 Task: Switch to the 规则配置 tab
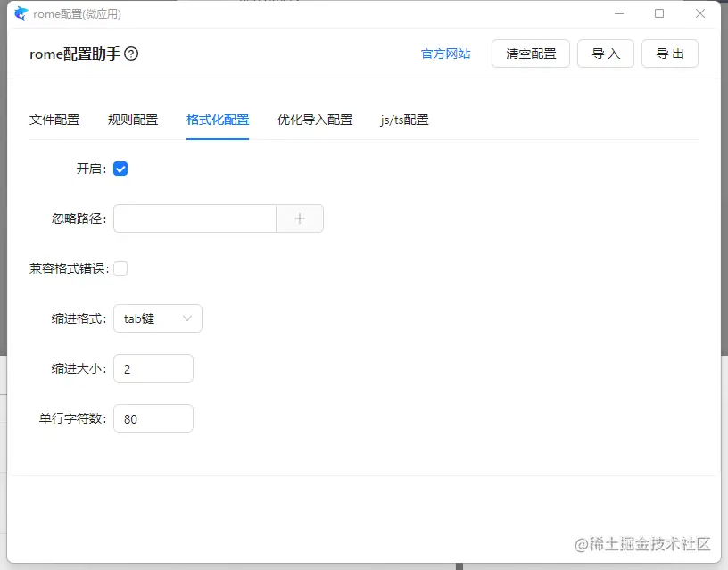coord(133,120)
